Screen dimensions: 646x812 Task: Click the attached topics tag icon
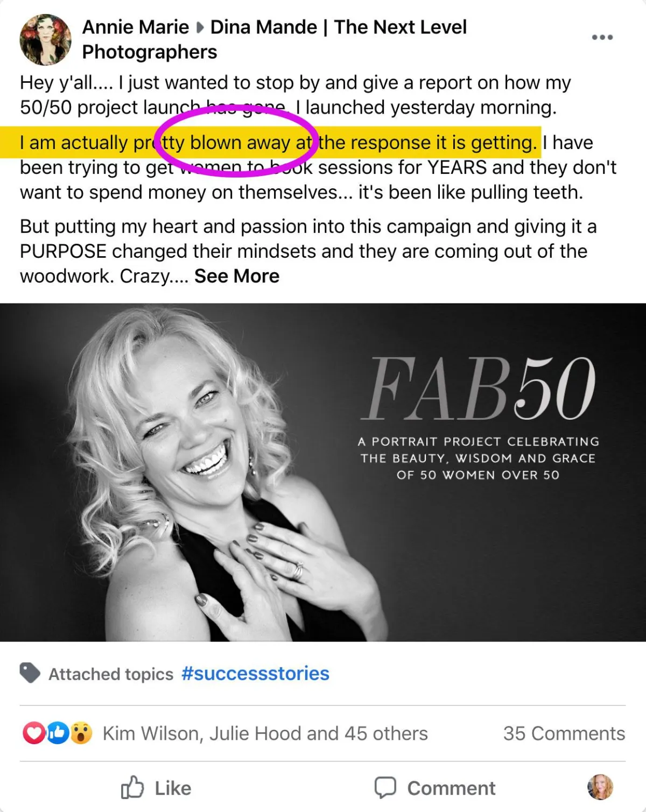point(30,673)
